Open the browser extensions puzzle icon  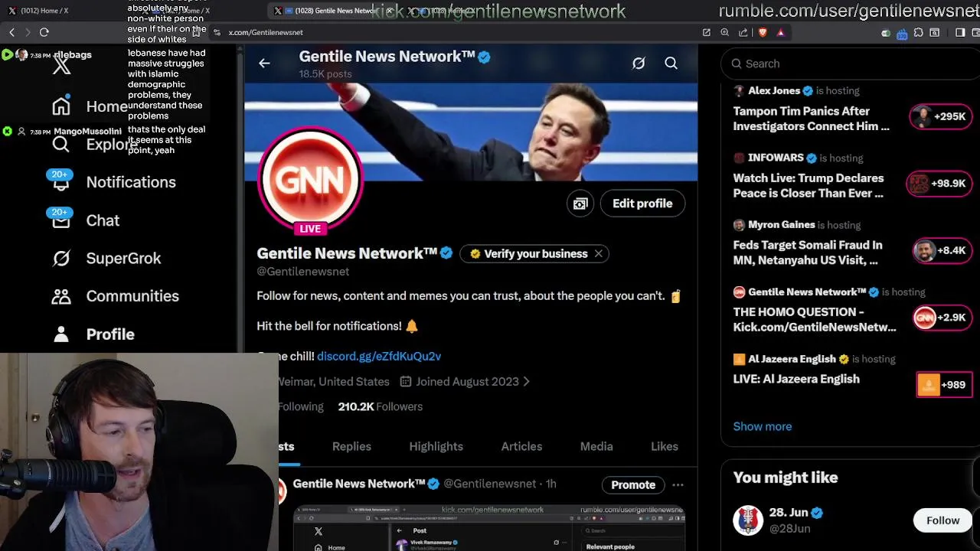[x=919, y=32]
